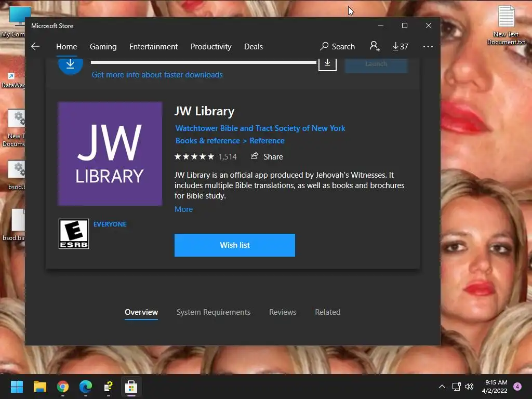Open the Related tab
This screenshot has width=532, height=399.
[328, 312]
